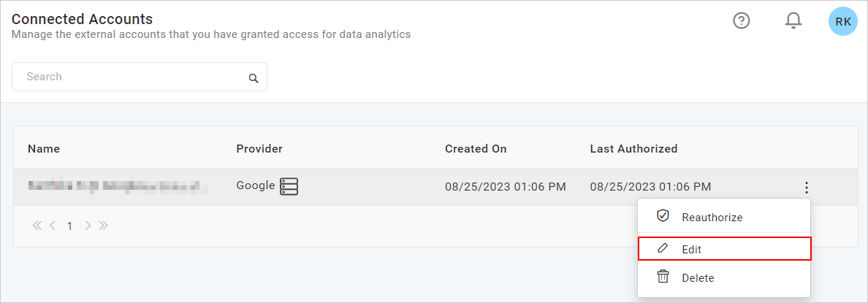The image size is (868, 303).
Task: Click the search magnifier icon
Action: (254, 78)
